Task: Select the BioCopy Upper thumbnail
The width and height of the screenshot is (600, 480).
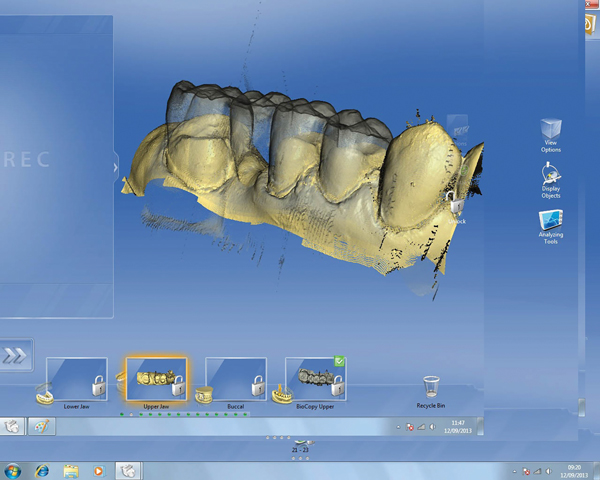Action: pos(314,379)
